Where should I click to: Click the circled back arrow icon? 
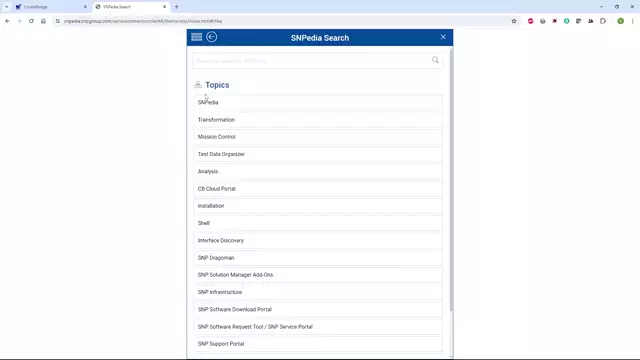click(211, 37)
